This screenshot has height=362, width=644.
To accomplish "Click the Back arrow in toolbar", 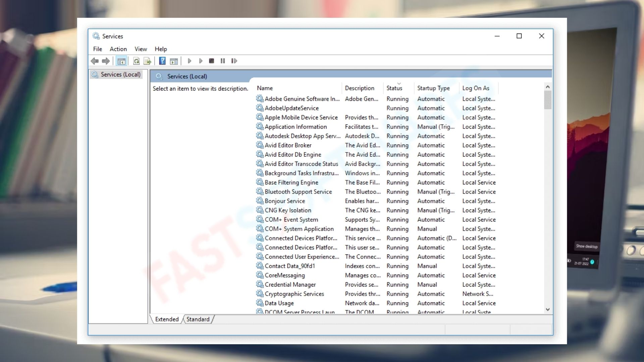I will click(95, 61).
